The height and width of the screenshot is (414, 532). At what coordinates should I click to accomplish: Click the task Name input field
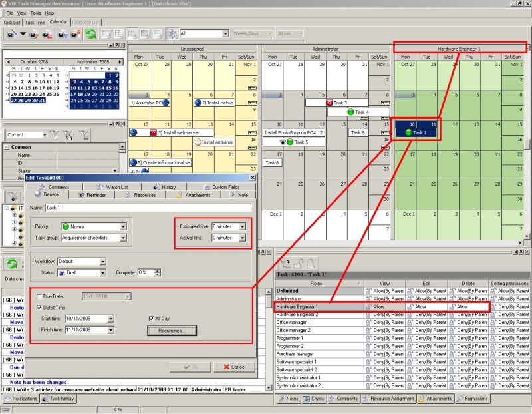coord(148,208)
